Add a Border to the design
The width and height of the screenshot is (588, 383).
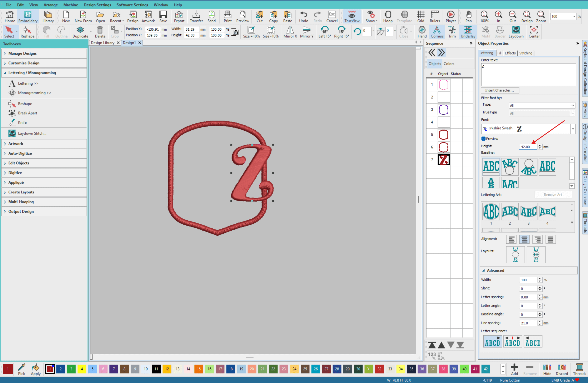500,32
